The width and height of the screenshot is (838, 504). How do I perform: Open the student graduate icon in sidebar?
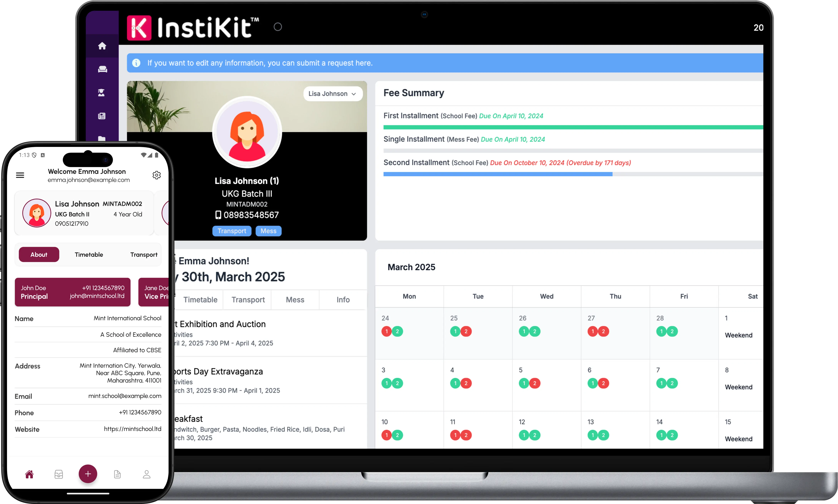pyautogui.click(x=102, y=93)
